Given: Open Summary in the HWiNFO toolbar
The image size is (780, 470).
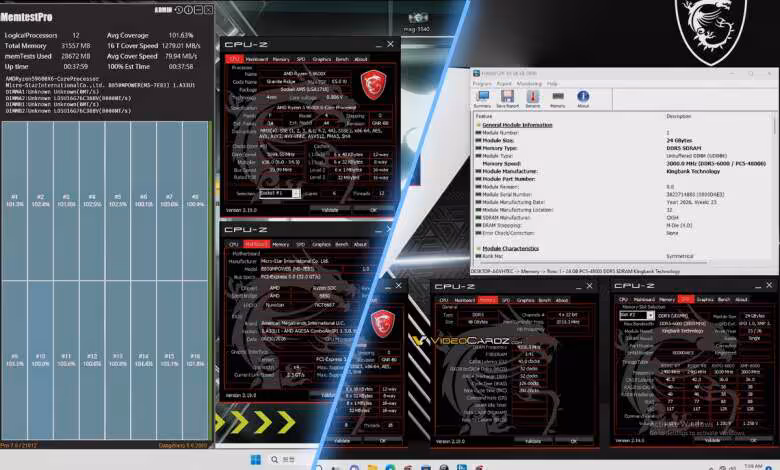Looking at the screenshot, I should point(482,98).
